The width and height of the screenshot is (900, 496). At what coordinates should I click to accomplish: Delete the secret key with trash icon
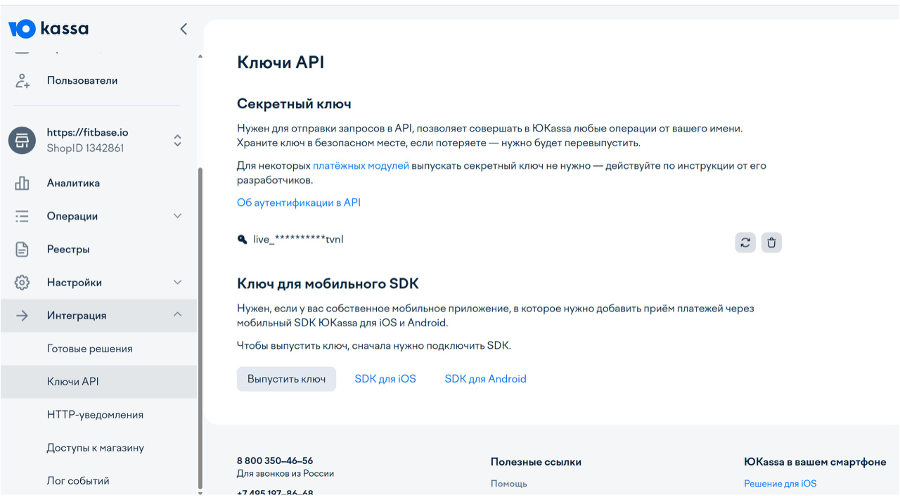[x=771, y=242]
